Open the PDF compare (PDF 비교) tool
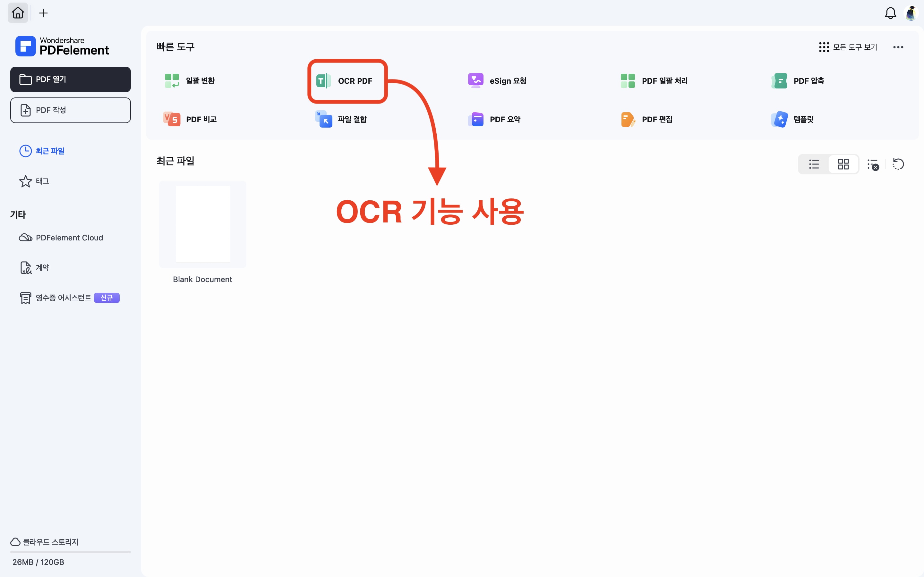Viewport: 924px width, 577px height. (x=190, y=120)
